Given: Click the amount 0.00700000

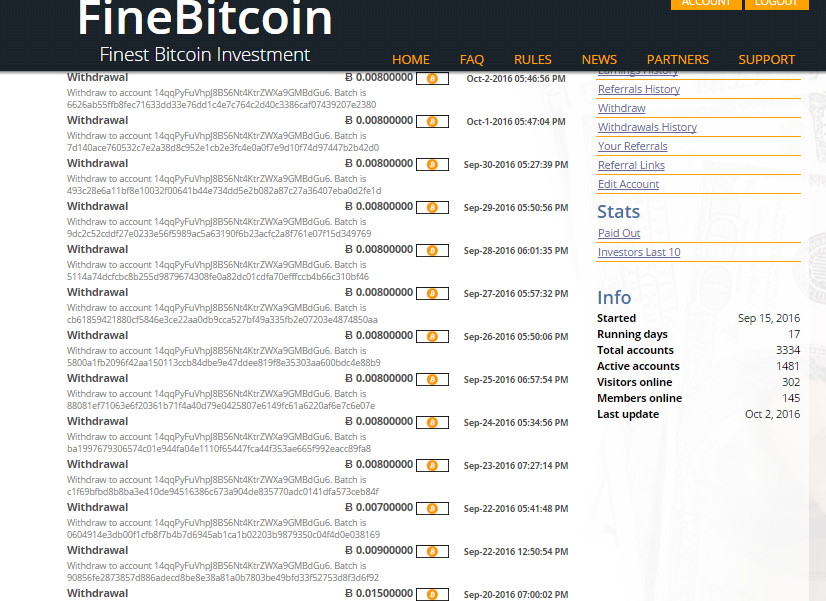Looking at the screenshot, I should (379, 507).
